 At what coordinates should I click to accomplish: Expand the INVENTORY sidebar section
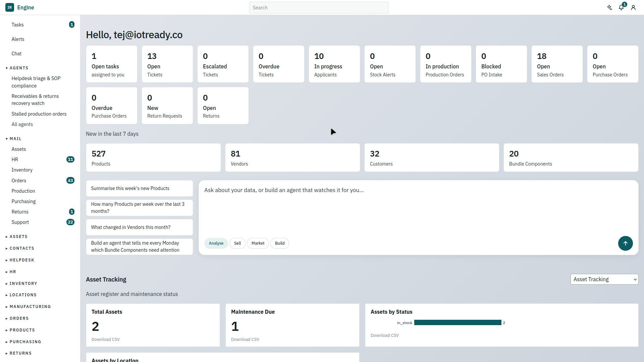tap(21, 284)
